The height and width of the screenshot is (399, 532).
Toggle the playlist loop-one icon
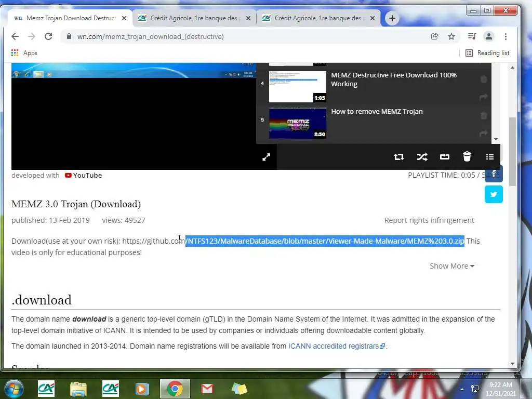click(x=445, y=157)
